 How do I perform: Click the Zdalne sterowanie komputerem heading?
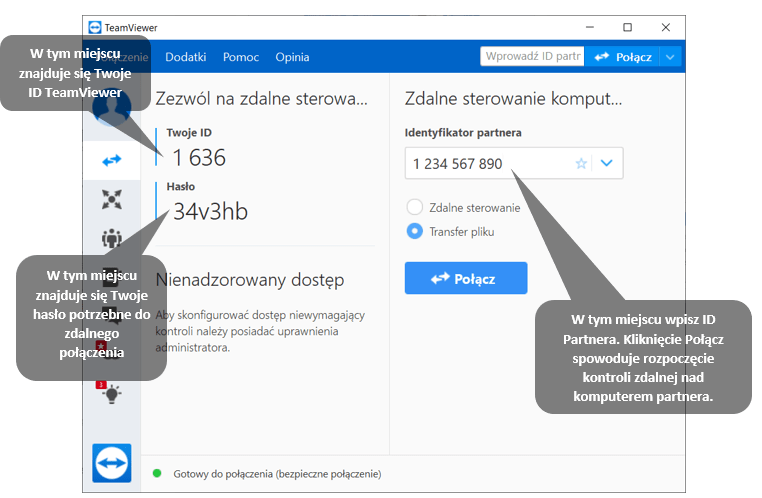(513, 99)
